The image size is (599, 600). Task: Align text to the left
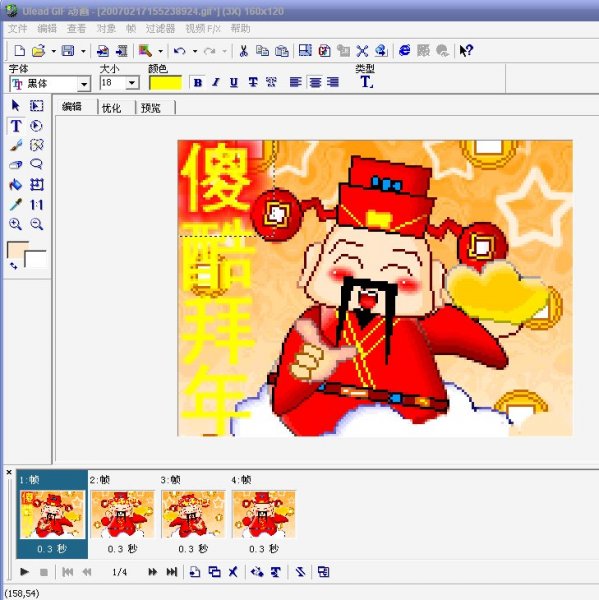point(295,82)
